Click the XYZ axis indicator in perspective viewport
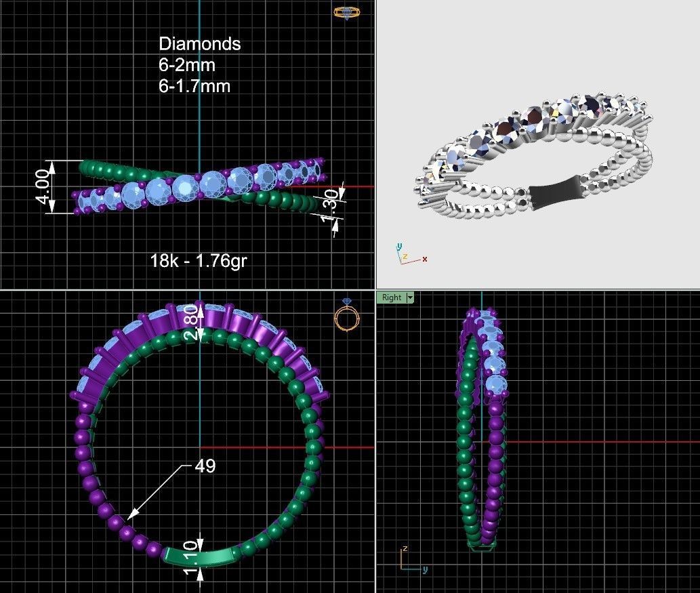 [411, 254]
